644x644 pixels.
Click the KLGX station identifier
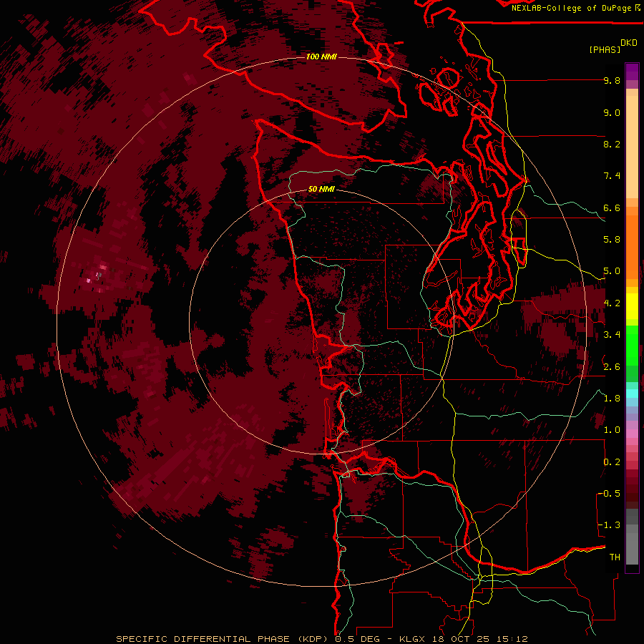[x=414, y=639]
